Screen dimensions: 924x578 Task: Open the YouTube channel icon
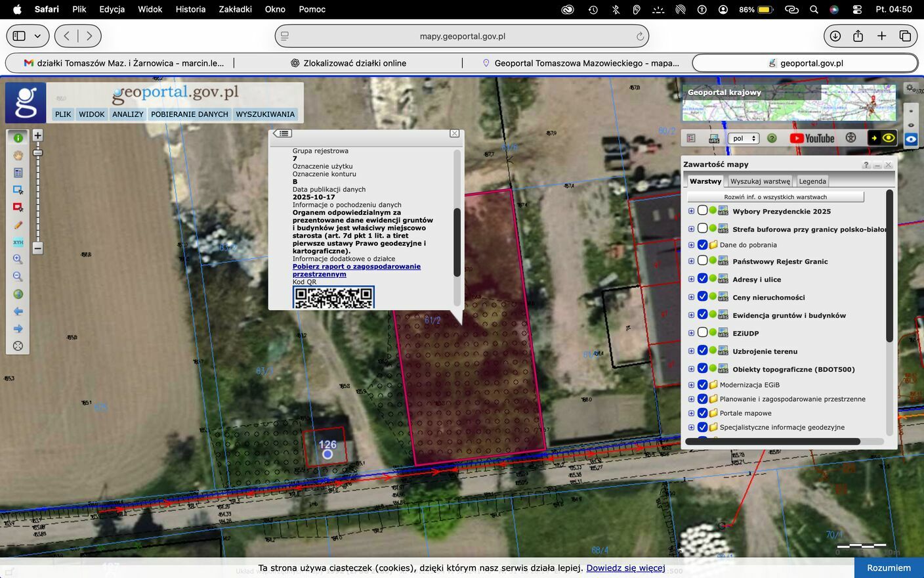pos(812,138)
